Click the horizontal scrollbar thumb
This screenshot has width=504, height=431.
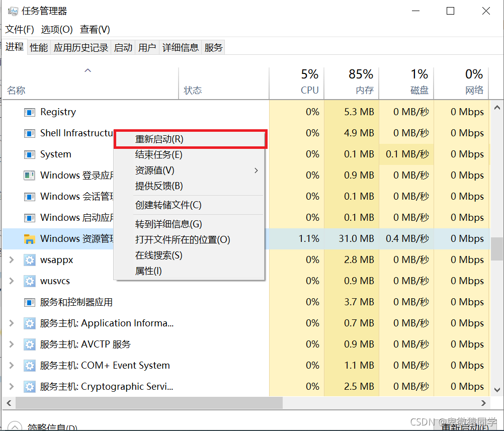click(x=149, y=403)
